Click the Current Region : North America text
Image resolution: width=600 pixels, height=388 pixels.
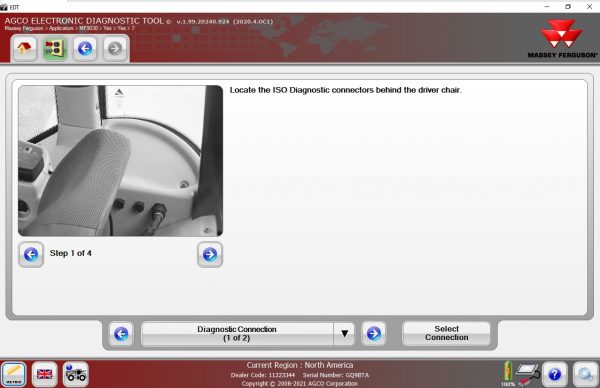(x=300, y=365)
